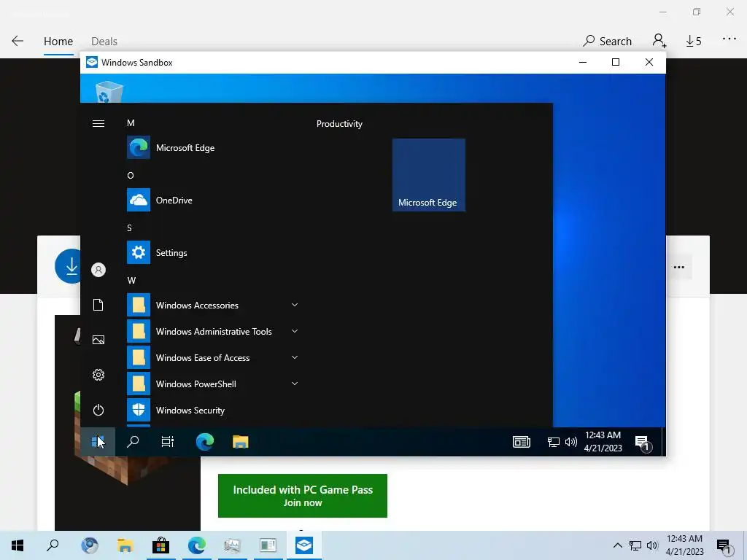Open Microsoft Store on the host taskbar

pyautogui.click(x=161, y=545)
